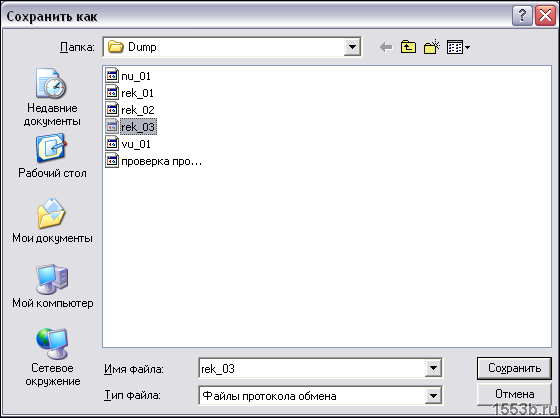Go to Рабочий стол location
560x418 pixels.
[52, 156]
